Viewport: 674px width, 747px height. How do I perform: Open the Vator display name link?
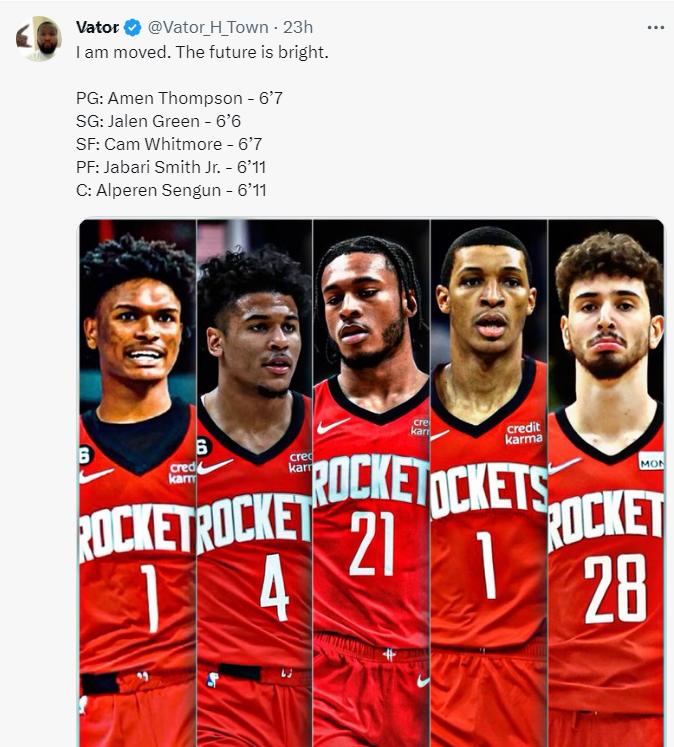click(97, 27)
